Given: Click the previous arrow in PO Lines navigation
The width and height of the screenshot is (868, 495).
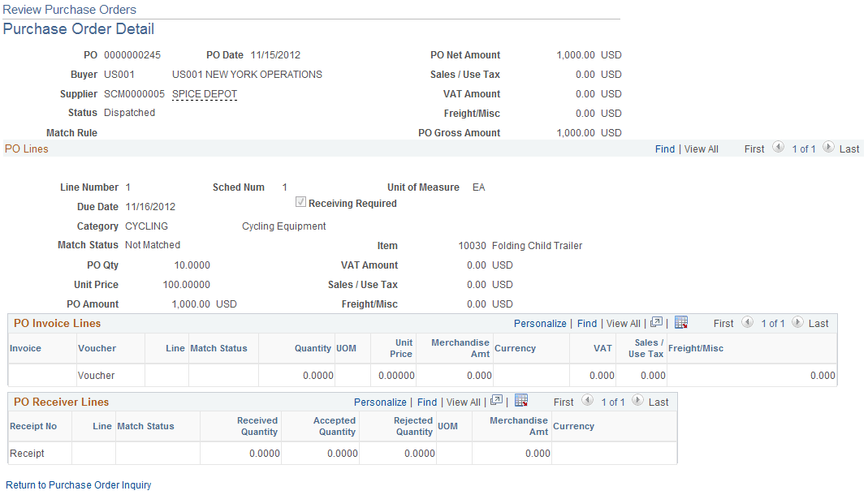Looking at the screenshot, I should click(778, 148).
